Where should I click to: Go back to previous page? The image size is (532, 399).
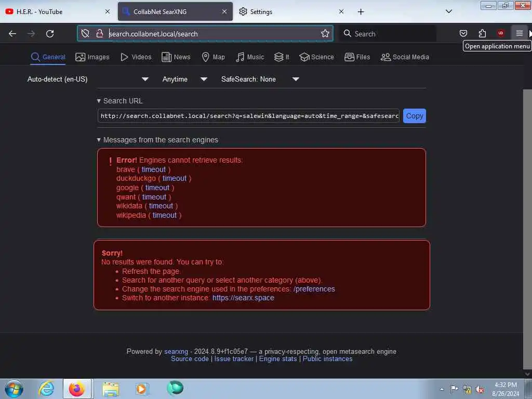pyautogui.click(x=12, y=34)
